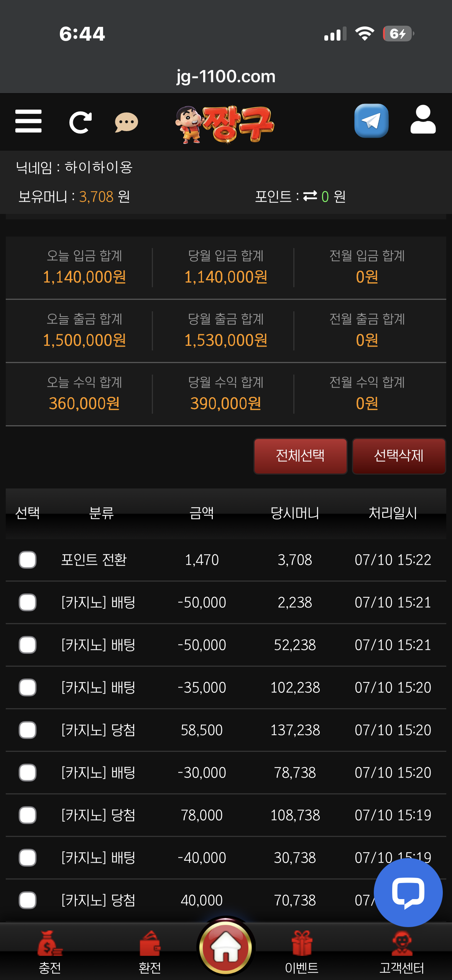Open the blue live chat bubble
This screenshot has width=452, height=980.
tap(408, 893)
